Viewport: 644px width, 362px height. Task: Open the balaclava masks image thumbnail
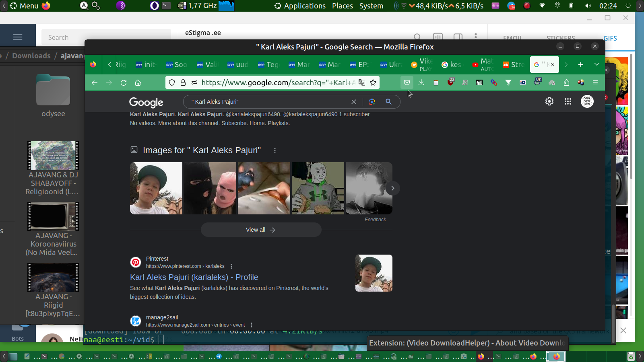coord(210,188)
